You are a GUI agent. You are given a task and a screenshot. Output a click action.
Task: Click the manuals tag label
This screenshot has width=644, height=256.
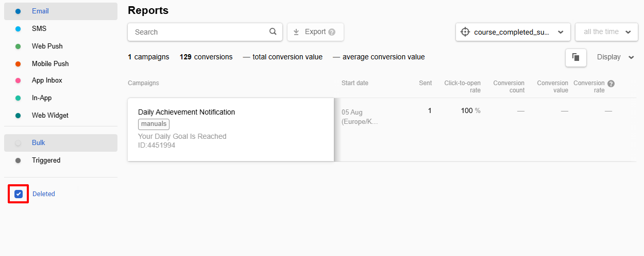tap(154, 124)
